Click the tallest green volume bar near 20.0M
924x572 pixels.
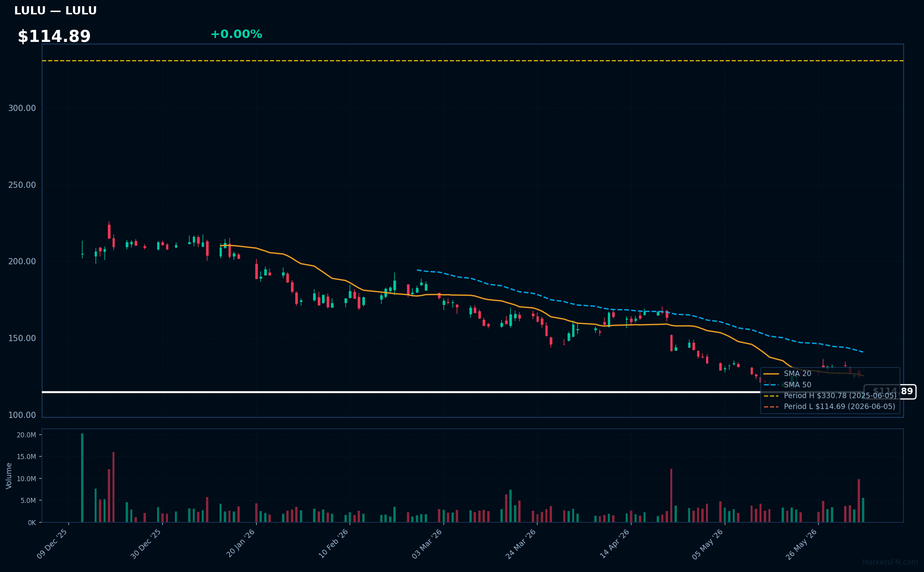(82, 478)
